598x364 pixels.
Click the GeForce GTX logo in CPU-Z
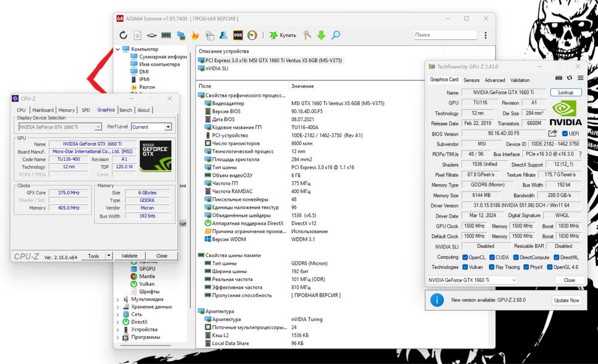155,156
